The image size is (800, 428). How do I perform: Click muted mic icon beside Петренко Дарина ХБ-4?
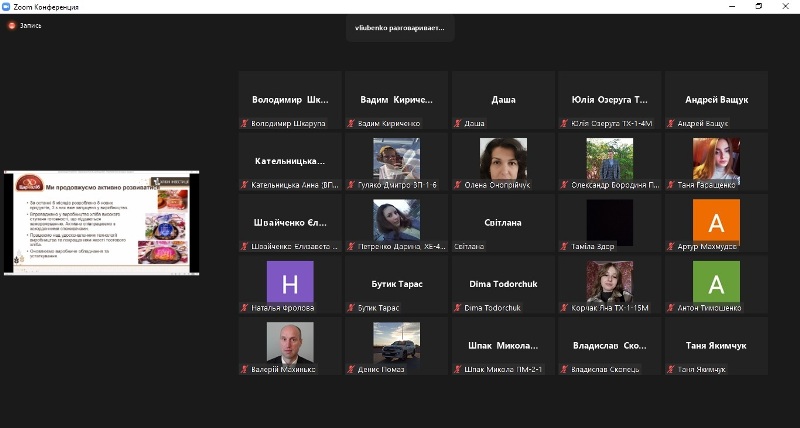pyautogui.click(x=351, y=246)
